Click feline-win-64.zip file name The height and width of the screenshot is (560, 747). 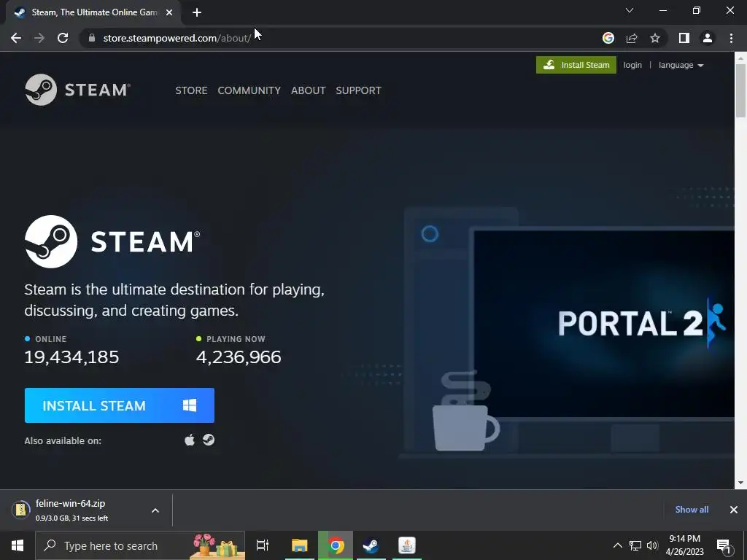[71, 503]
